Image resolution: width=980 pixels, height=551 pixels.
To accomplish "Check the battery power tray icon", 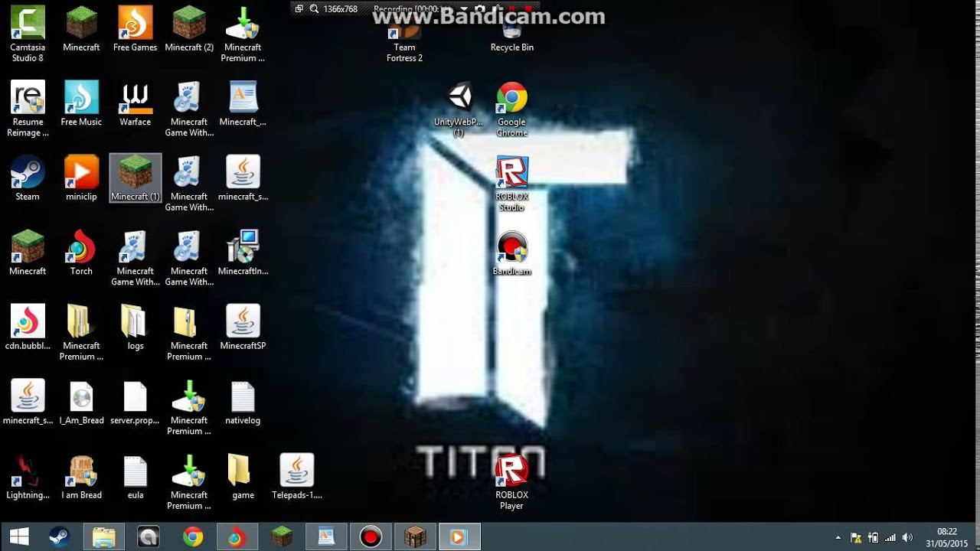I will (x=873, y=538).
